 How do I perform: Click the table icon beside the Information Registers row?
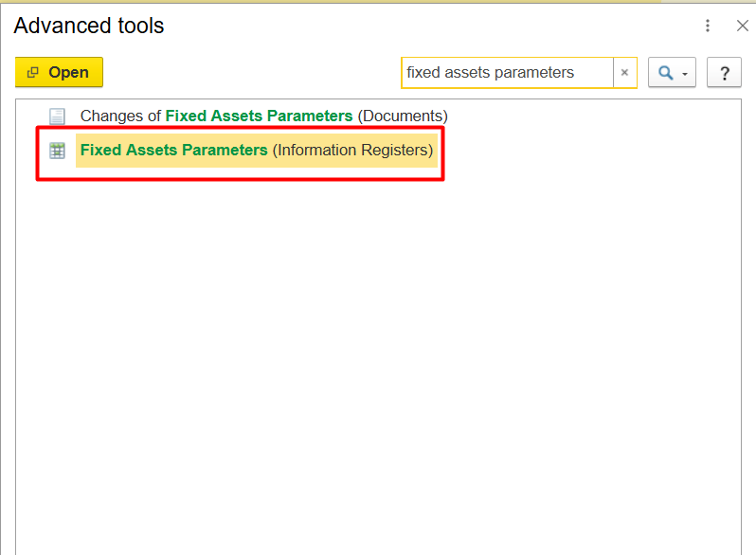[x=57, y=151]
